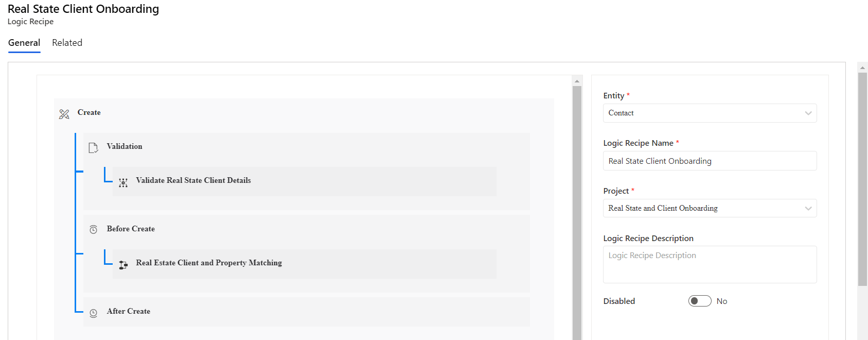The height and width of the screenshot is (340, 868).
Task: Click the Create node tools icon
Action: pyautogui.click(x=64, y=114)
